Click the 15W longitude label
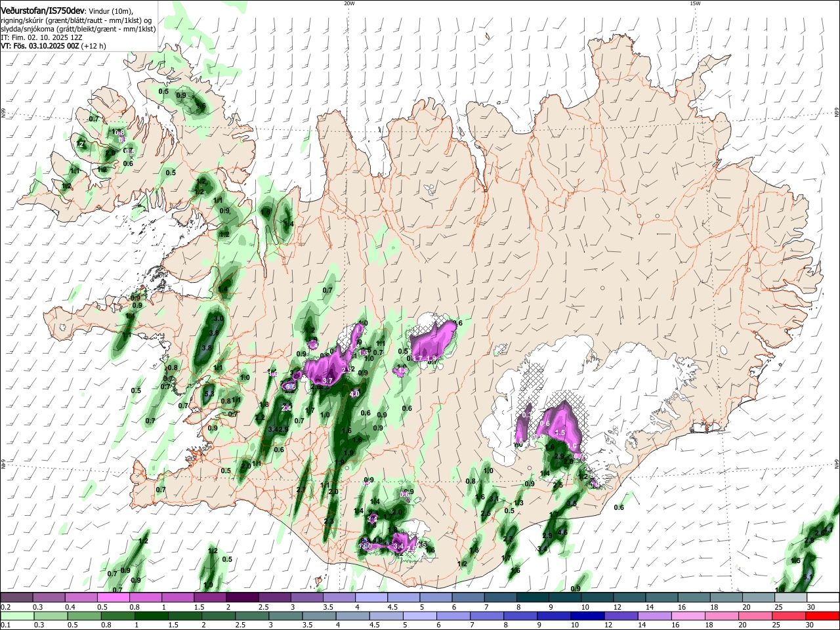The height and width of the screenshot is (630, 840). (695, 3)
